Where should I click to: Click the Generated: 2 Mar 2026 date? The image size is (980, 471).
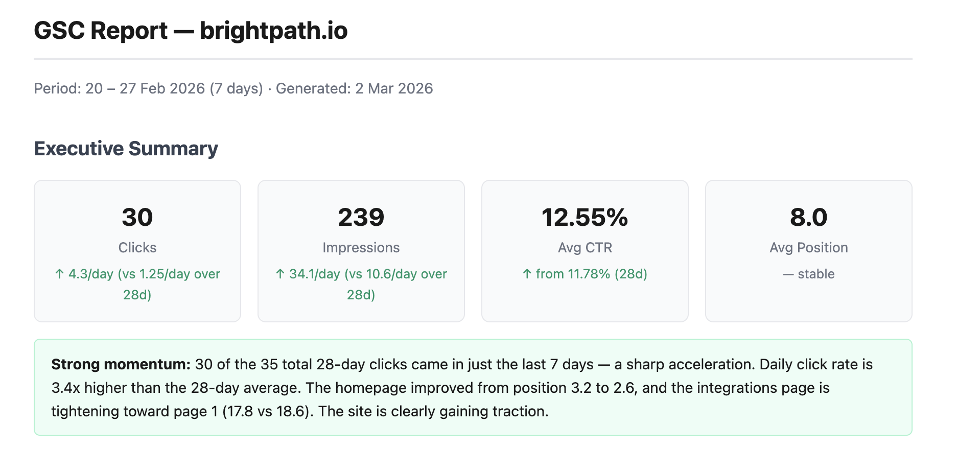[354, 88]
